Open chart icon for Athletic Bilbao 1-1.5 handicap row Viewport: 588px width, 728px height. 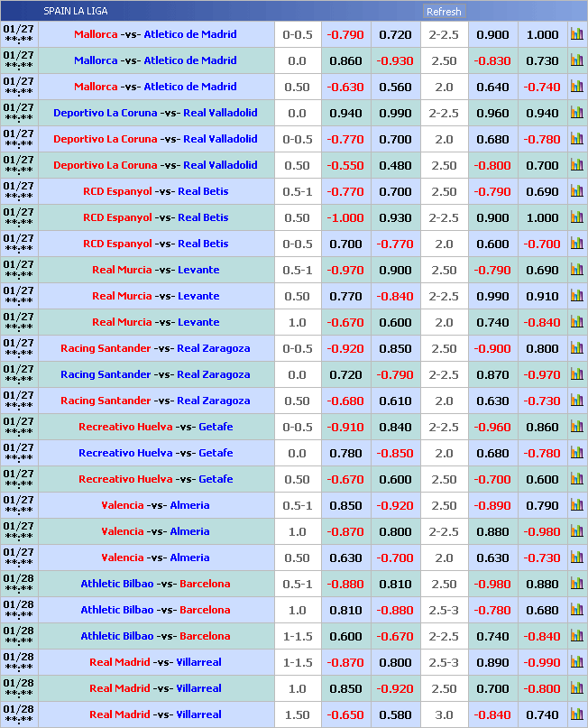(x=576, y=636)
